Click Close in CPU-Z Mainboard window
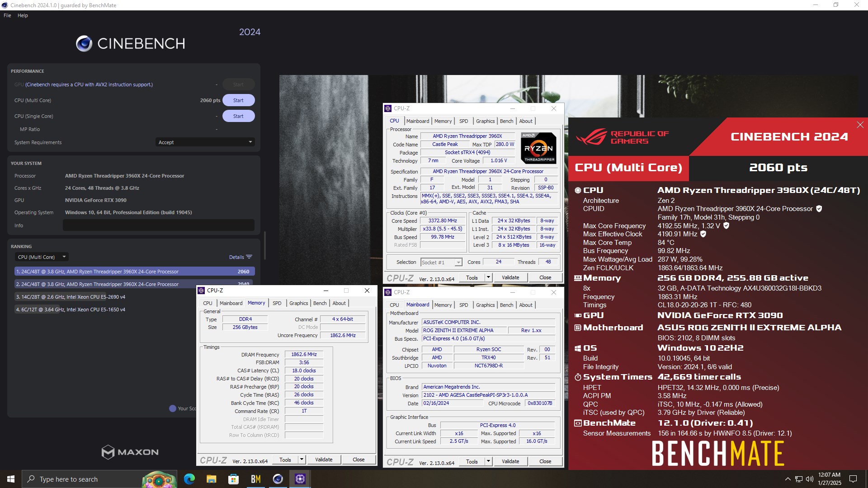 545,461
